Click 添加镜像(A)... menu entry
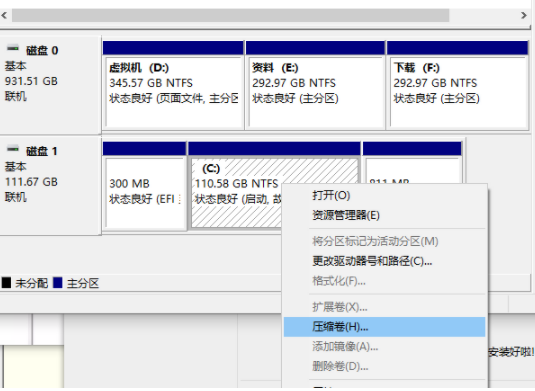This screenshot has width=535, height=391. click(345, 347)
